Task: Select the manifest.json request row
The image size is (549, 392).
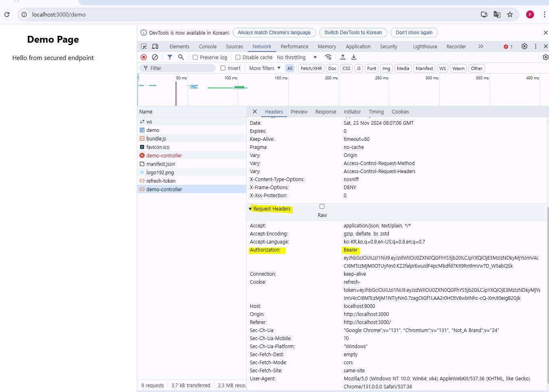Action: tap(192, 164)
